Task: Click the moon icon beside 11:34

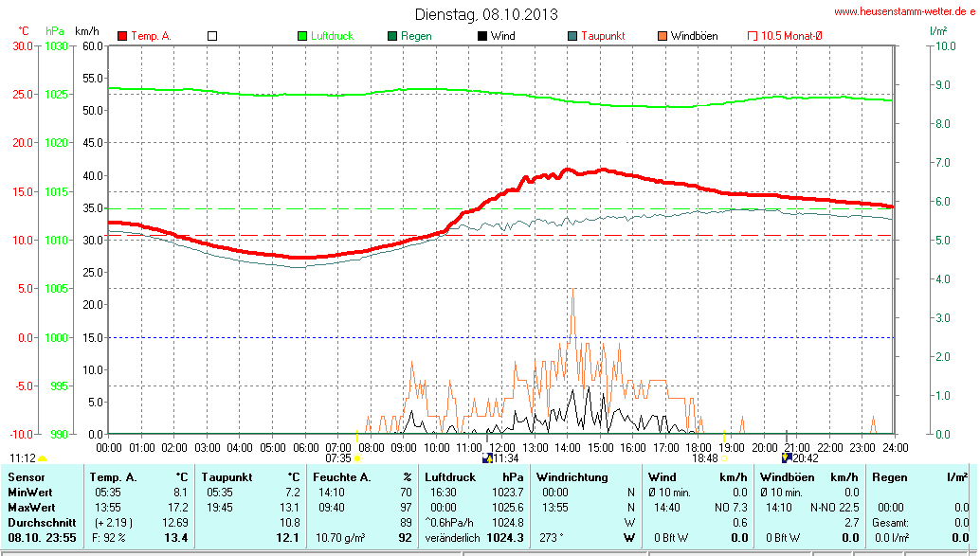Action: pyautogui.click(x=487, y=458)
